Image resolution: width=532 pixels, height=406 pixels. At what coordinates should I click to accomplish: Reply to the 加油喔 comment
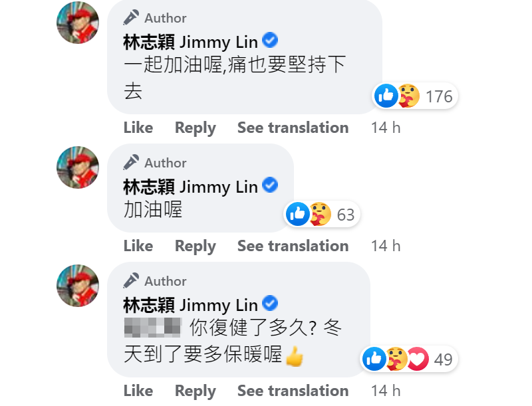195,246
